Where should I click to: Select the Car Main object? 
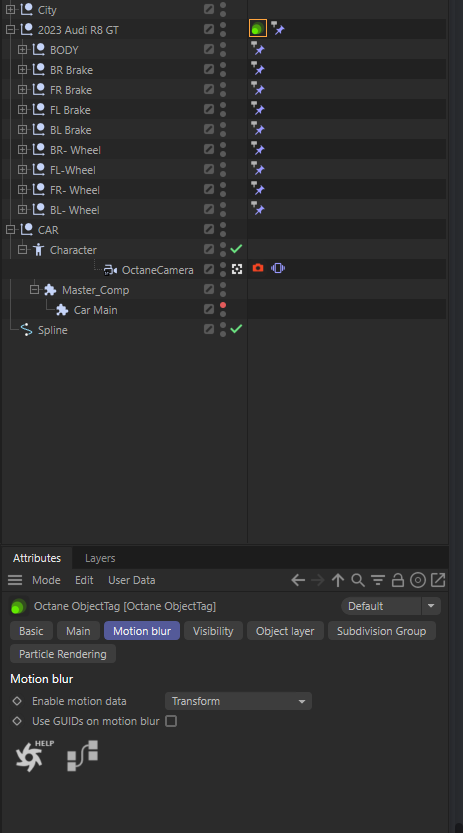click(x=96, y=310)
